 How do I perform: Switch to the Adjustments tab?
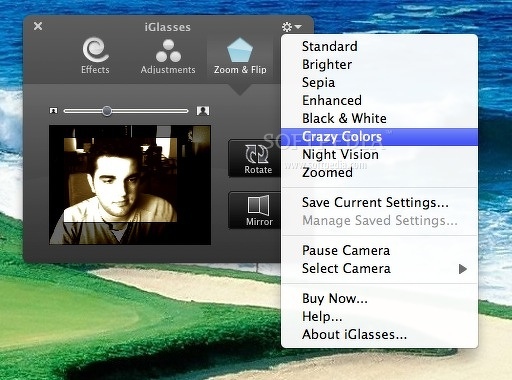tap(168, 56)
